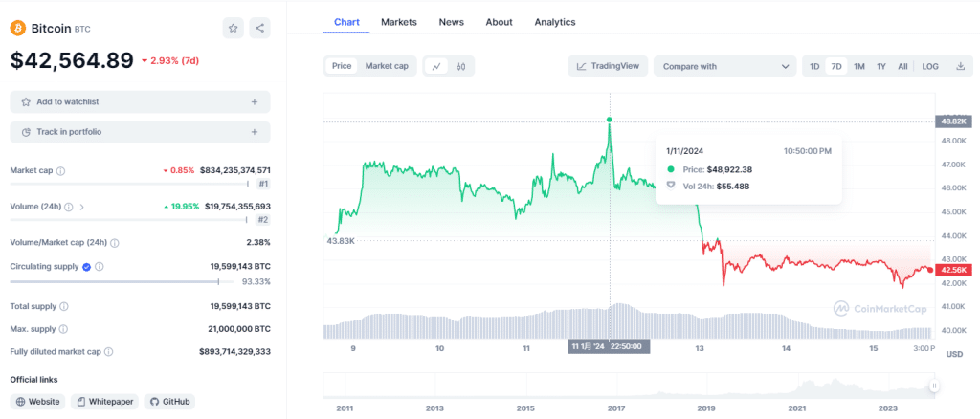Set chart range to 1Y

click(x=881, y=66)
